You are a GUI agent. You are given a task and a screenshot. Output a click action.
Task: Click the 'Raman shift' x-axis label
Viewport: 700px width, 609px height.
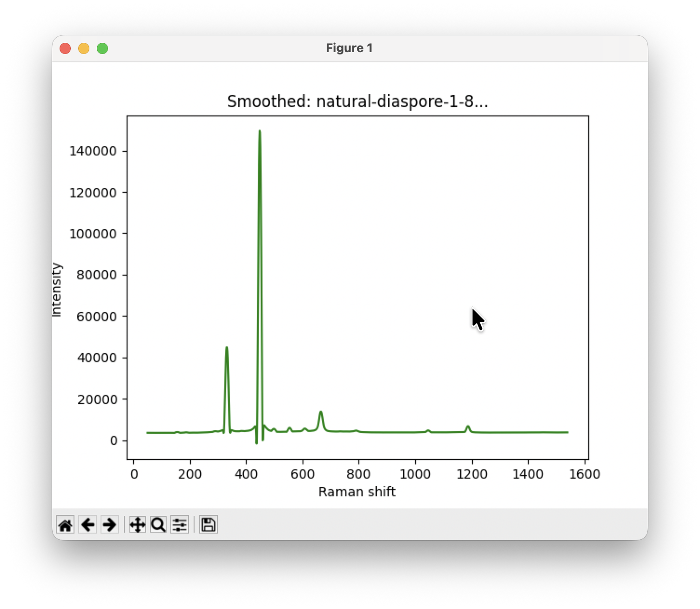[x=357, y=492]
